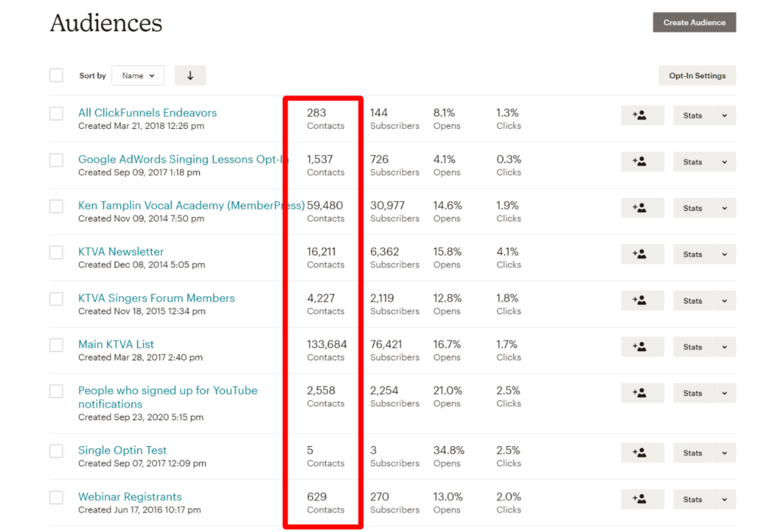
Task: Expand Stats dropdown arrow for Ken Tamplin Vocal Academy
Action: click(x=725, y=208)
